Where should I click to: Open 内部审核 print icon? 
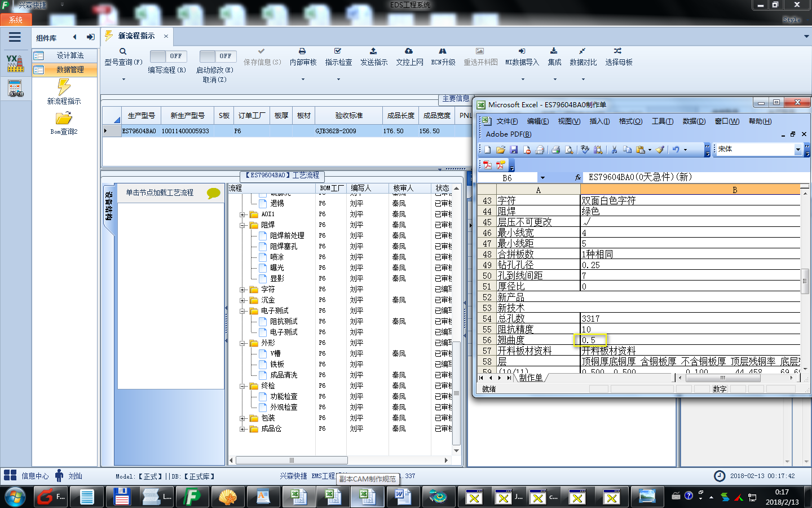pyautogui.click(x=302, y=51)
